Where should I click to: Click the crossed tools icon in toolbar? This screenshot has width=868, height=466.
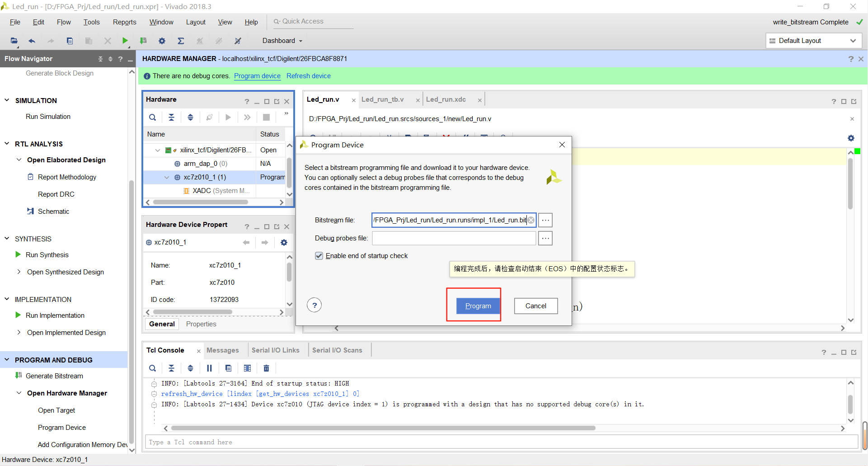click(x=238, y=41)
